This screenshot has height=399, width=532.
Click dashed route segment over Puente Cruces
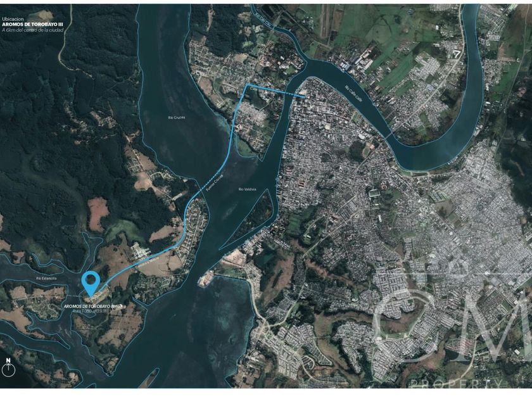pos(208,182)
